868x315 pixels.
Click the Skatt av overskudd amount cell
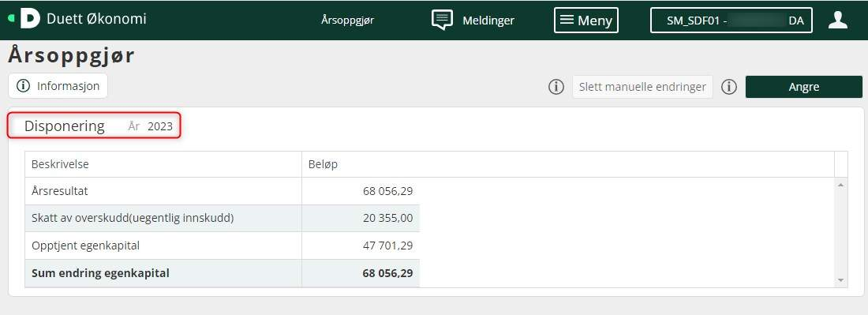[361, 218]
